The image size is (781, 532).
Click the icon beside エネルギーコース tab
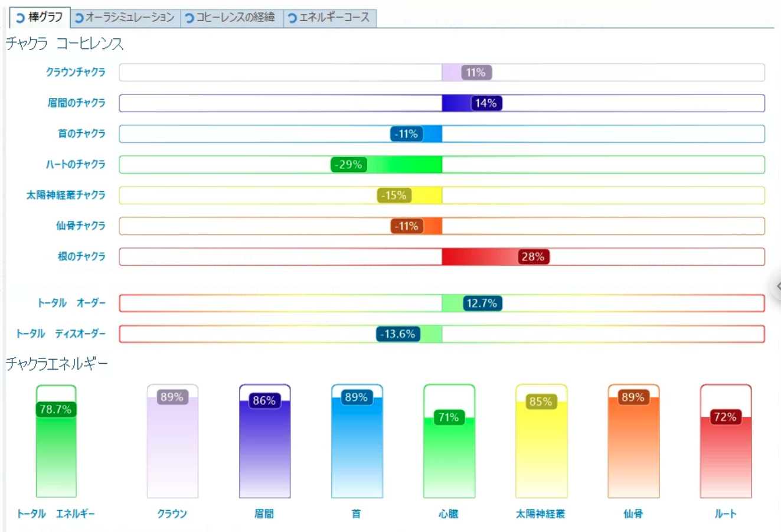click(x=292, y=18)
